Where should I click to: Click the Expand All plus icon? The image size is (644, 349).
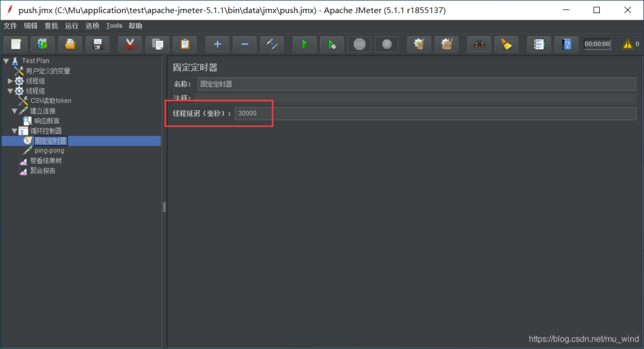(x=217, y=44)
